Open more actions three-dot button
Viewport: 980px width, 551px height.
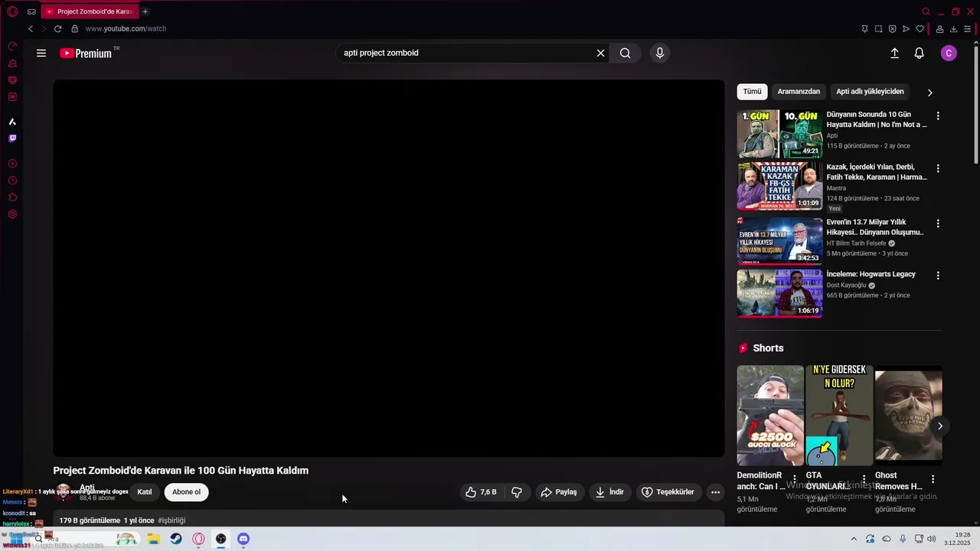(715, 492)
